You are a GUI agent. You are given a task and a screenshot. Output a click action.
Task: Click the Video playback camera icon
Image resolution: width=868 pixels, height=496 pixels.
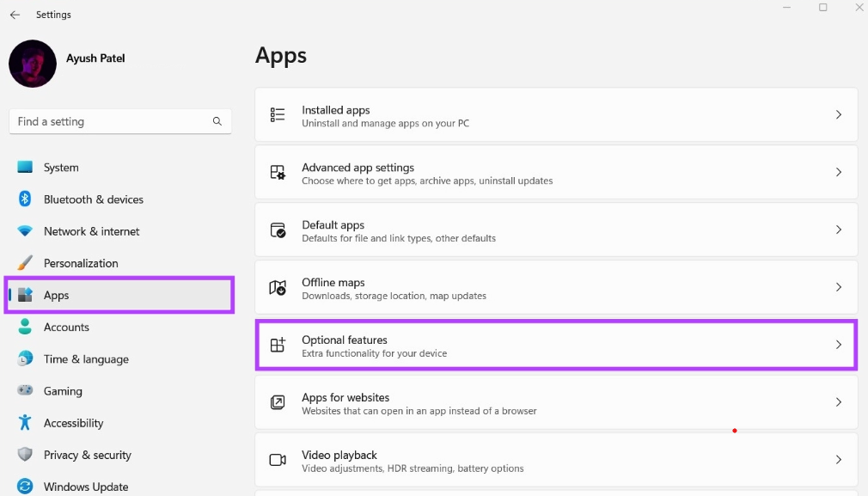(278, 460)
